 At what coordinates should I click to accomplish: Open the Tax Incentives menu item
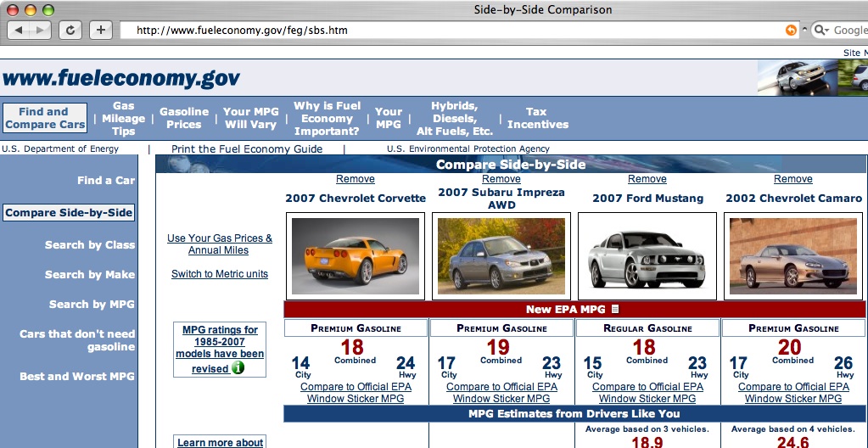tap(538, 118)
